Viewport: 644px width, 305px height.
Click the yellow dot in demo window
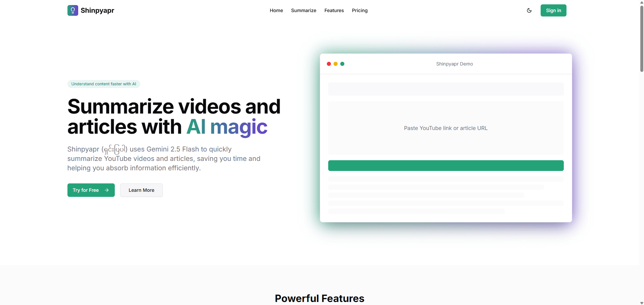pyautogui.click(x=336, y=64)
